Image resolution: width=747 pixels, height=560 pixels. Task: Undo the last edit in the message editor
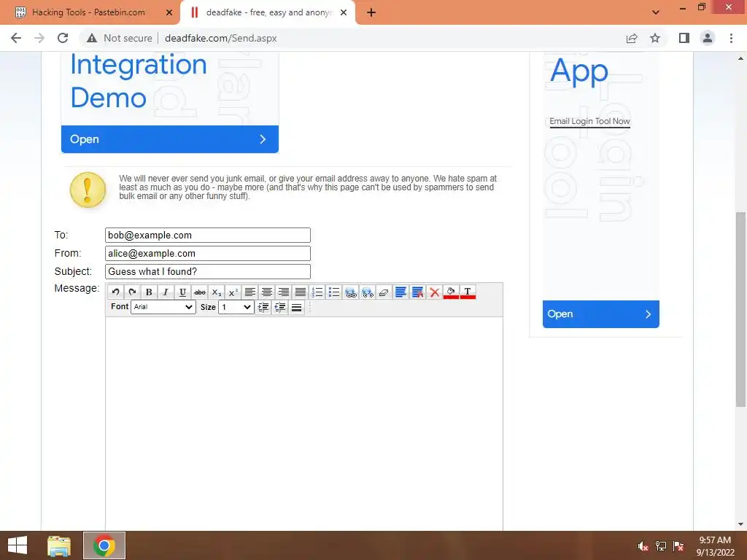coord(115,292)
